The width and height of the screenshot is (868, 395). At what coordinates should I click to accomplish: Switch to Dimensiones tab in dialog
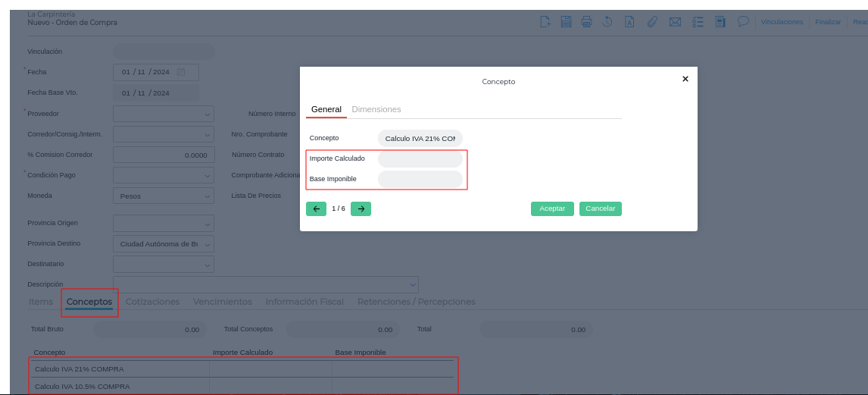(x=376, y=110)
